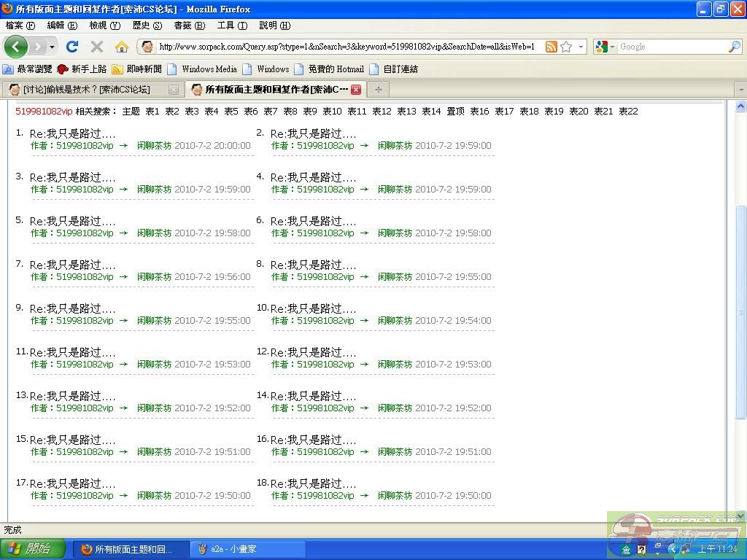
Task: Open a new tab with plus button
Action: tap(378, 89)
